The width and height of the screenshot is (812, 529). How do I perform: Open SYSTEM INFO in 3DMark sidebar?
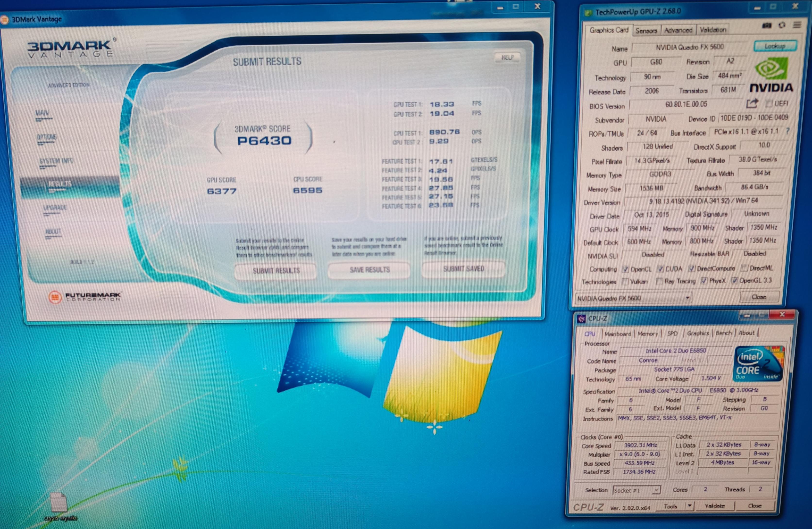pyautogui.click(x=56, y=161)
